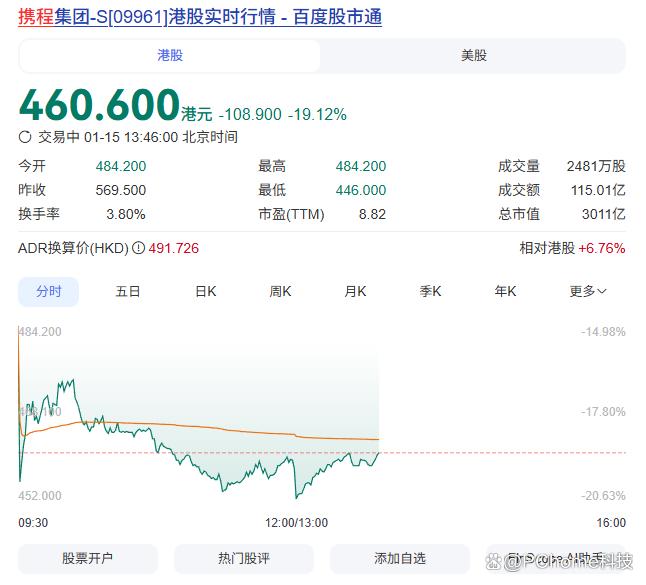Open the 热门股评 stock comments
Viewport: 646px width, 585px height.
click(x=244, y=559)
